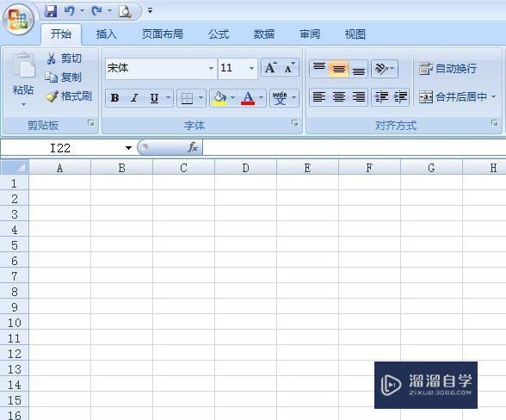Click 合并后居中 merge and center

[453, 96]
